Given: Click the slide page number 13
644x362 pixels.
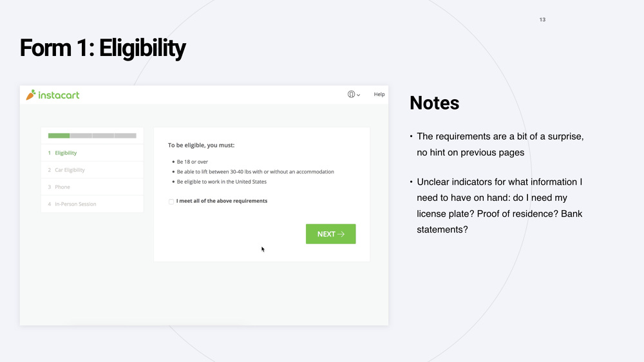Looking at the screenshot, I should coord(542,20).
